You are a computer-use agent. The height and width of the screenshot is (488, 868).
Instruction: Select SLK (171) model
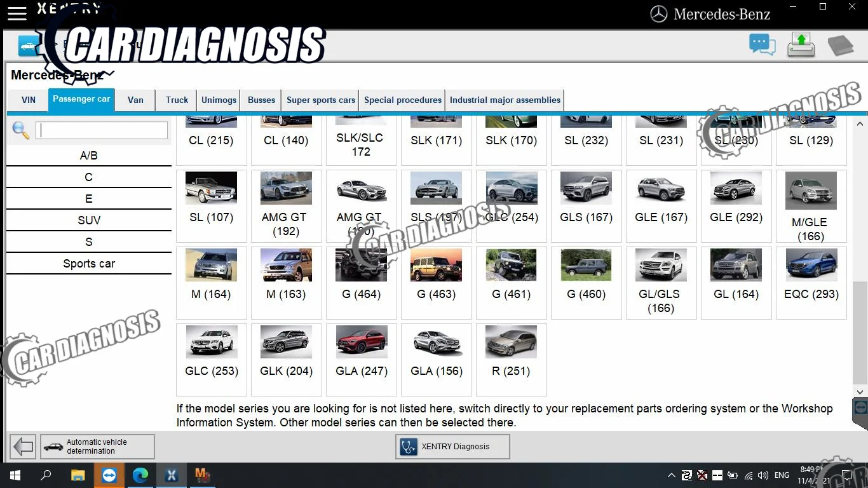[x=437, y=140]
